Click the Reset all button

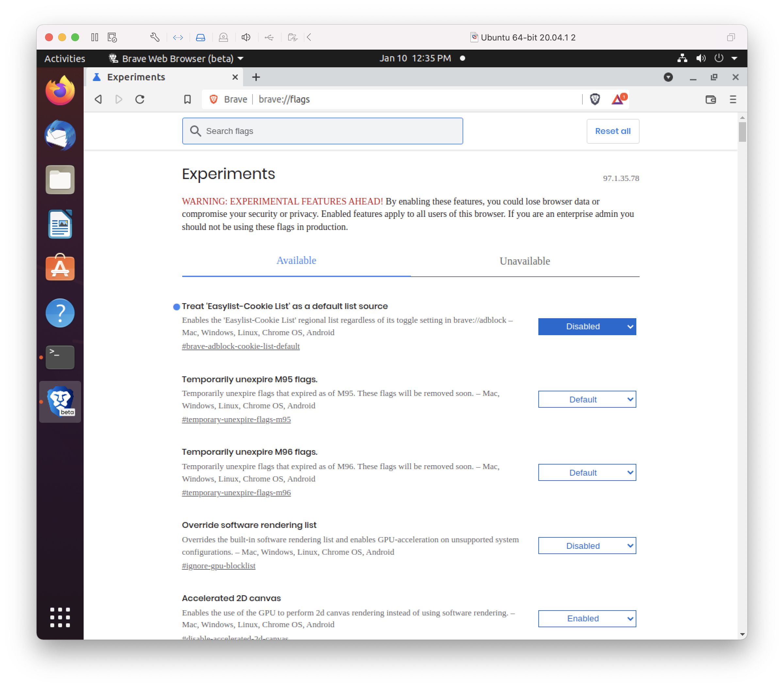click(612, 131)
